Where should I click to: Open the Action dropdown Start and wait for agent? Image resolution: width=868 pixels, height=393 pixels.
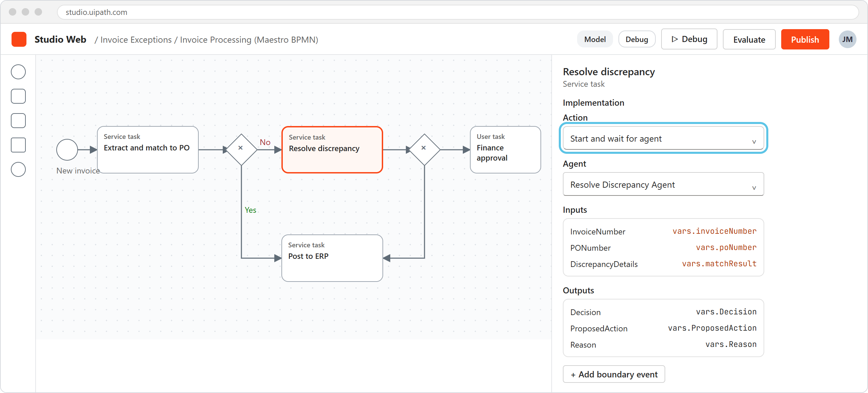pyautogui.click(x=663, y=138)
